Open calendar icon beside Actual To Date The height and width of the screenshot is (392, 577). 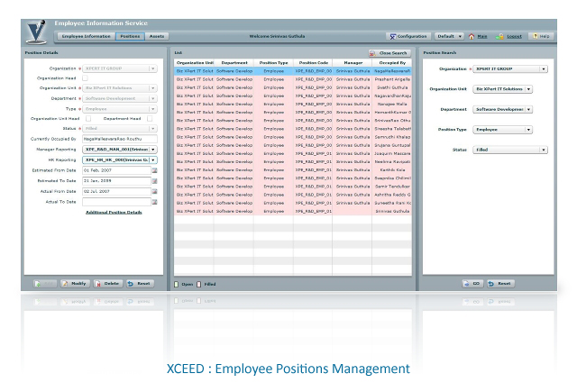point(154,202)
